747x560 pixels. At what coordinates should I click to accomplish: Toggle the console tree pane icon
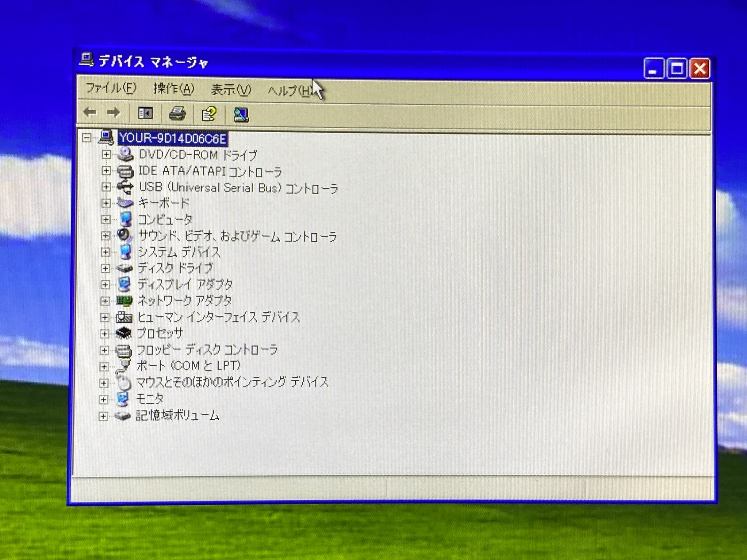click(x=146, y=114)
